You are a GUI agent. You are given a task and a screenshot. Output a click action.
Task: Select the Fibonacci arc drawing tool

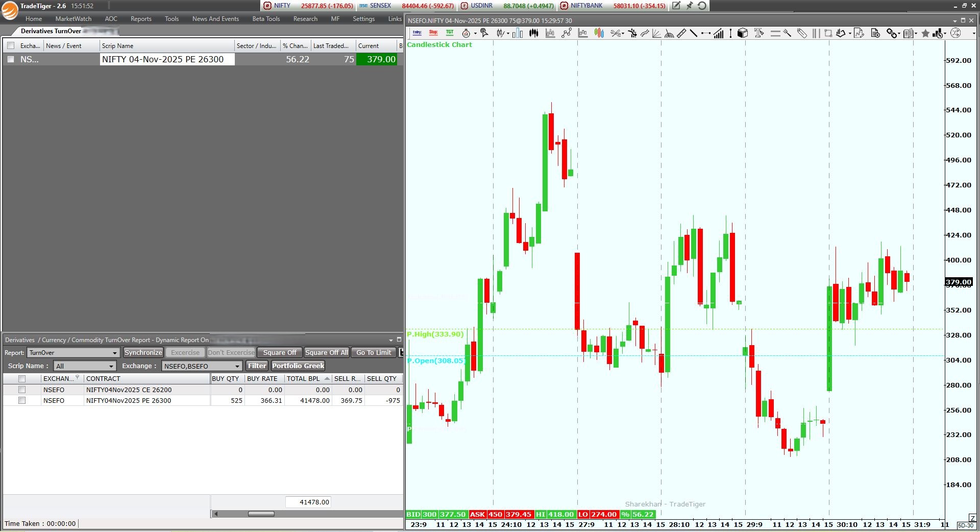click(x=669, y=33)
